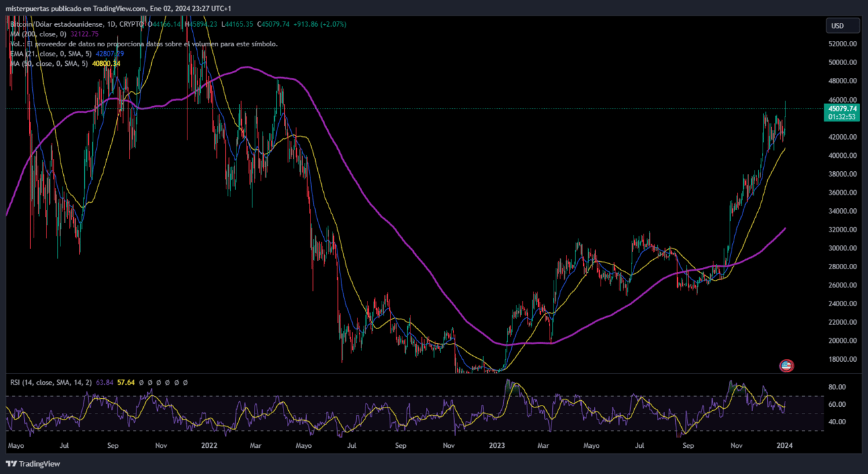Select the current price label 45079.74
868x474 pixels.
(842, 108)
